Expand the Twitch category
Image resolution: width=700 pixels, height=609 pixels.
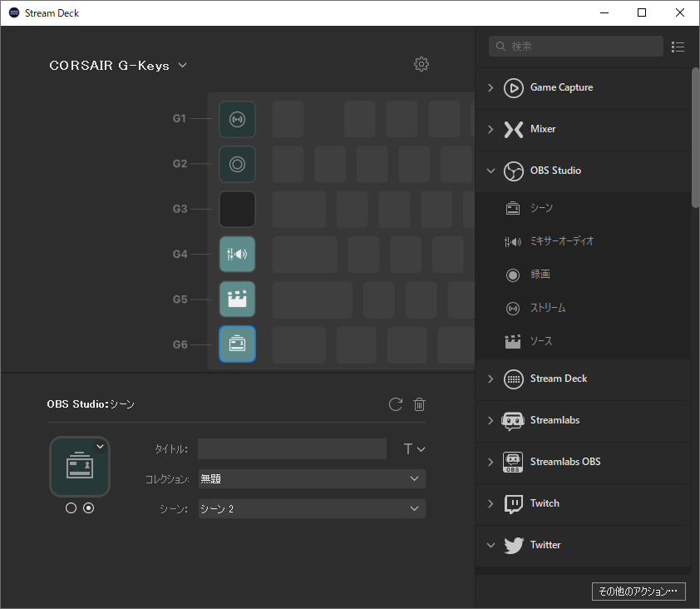point(490,504)
